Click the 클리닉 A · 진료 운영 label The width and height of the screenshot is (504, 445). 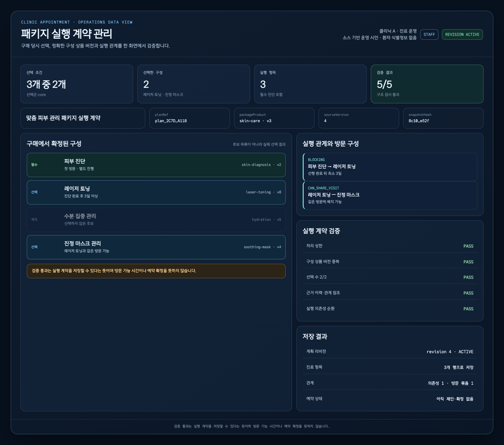(x=398, y=31)
